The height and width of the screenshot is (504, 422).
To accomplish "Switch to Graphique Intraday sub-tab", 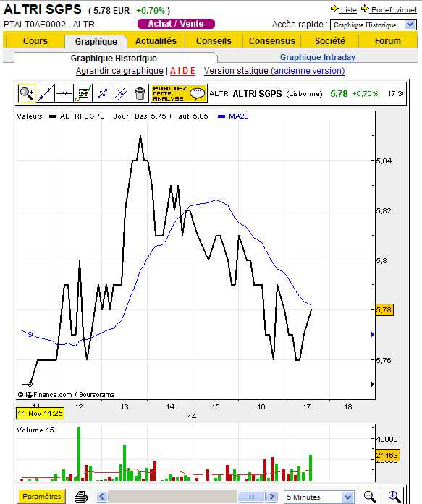I will (x=318, y=57).
